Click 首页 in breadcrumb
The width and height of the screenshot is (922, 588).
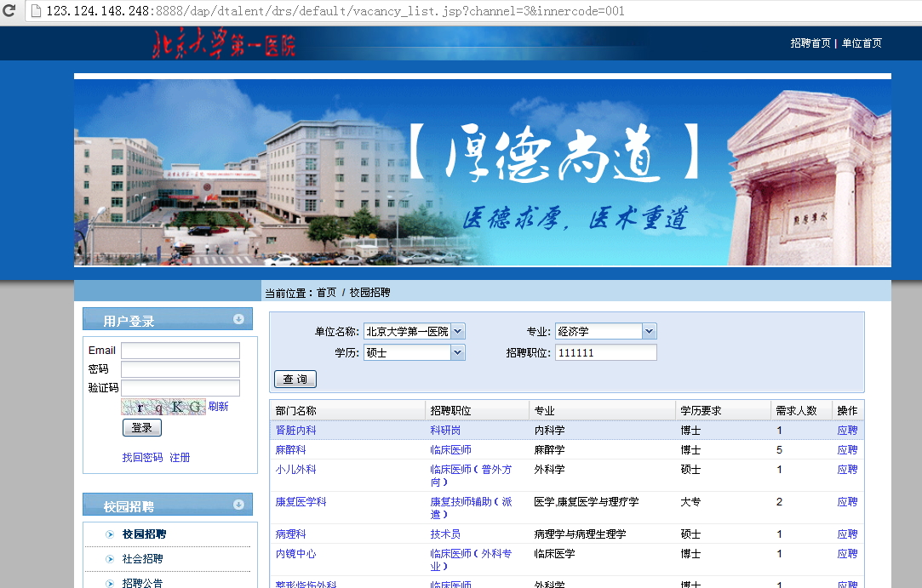(326, 293)
